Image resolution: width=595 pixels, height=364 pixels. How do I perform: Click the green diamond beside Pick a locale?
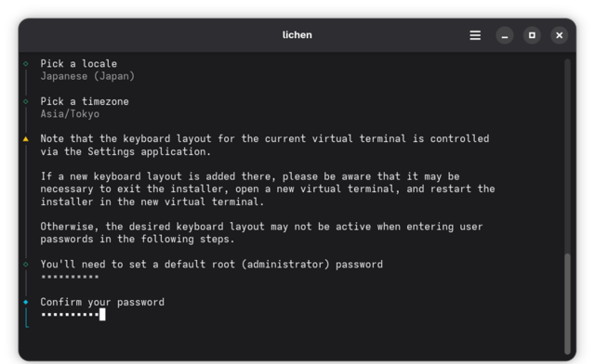click(x=26, y=64)
